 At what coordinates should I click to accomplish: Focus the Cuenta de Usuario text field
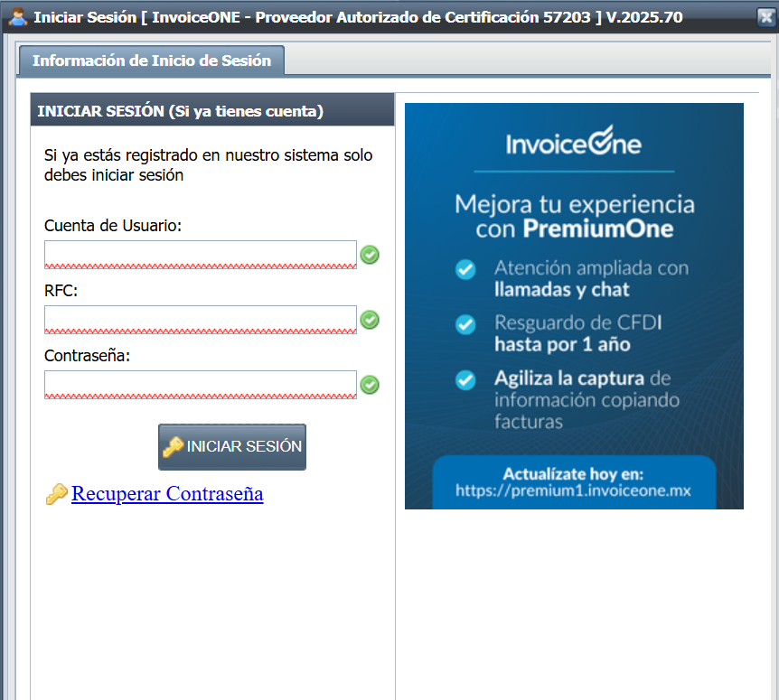pyautogui.click(x=200, y=255)
